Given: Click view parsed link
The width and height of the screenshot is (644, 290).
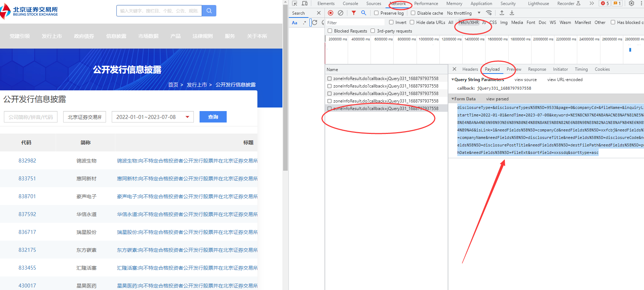Looking at the screenshot, I should (497, 99).
